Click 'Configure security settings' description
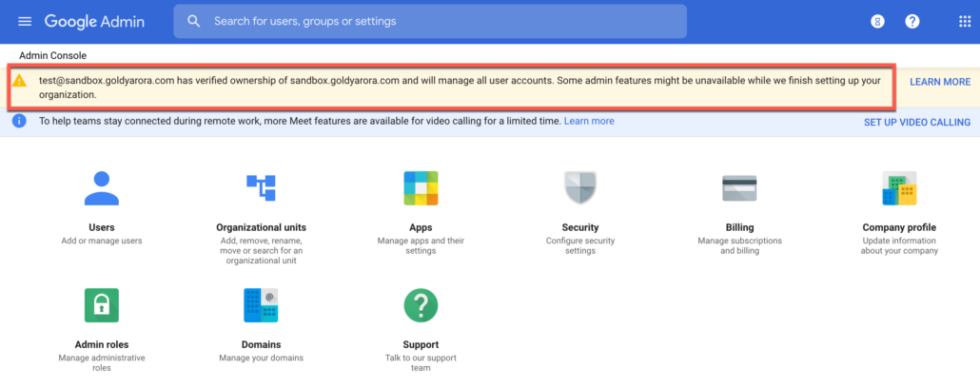This screenshot has width=980, height=387. point(580,246)
